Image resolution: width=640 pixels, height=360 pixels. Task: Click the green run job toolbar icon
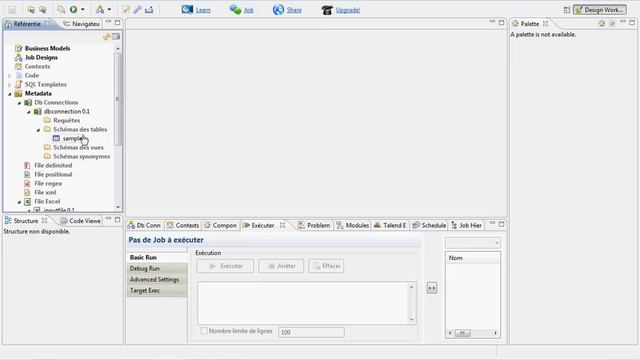73,10
